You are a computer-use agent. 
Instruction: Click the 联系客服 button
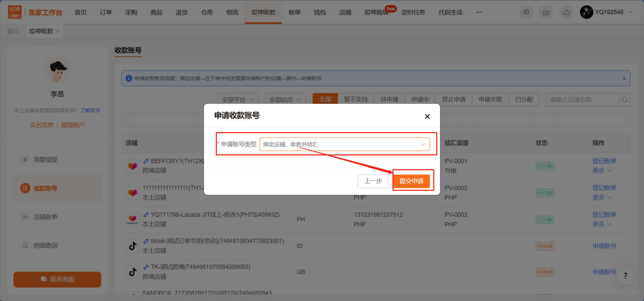coord(57,279)
